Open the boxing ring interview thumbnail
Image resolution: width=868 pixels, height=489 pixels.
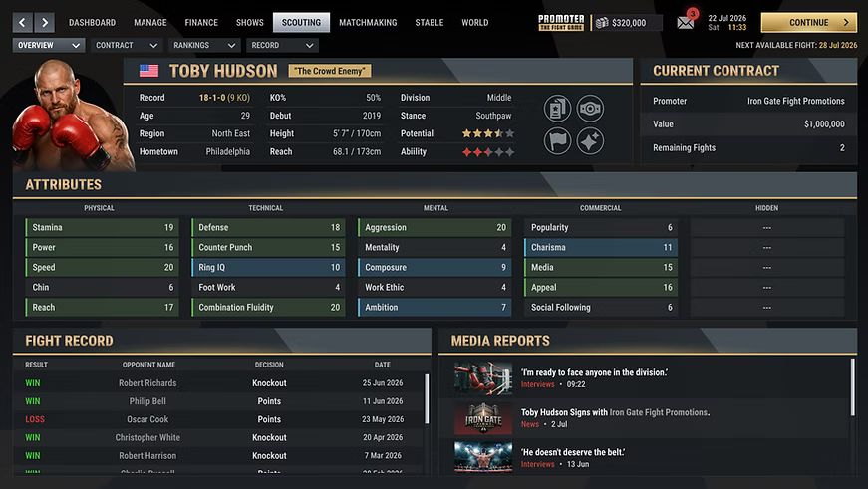click(483, 378)
